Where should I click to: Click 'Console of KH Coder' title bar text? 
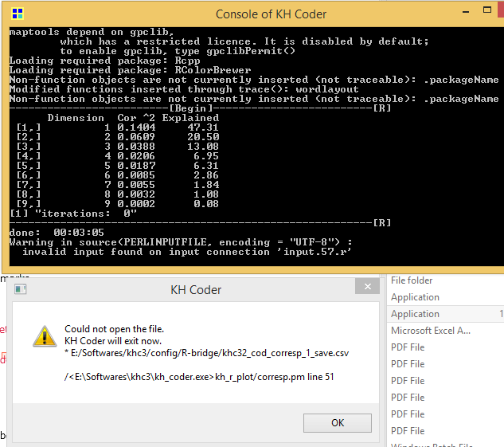point(271,14)
